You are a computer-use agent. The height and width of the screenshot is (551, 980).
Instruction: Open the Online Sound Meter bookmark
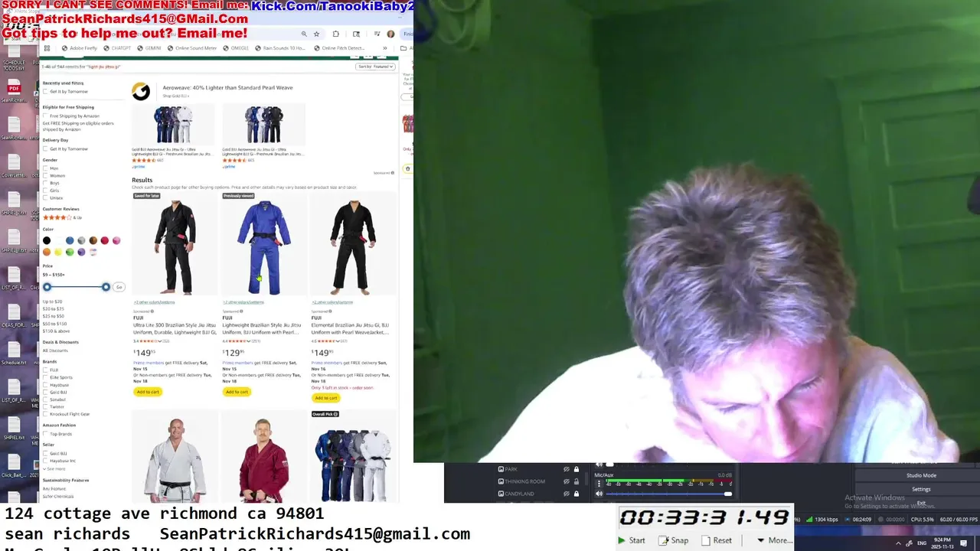coord(191,48)
